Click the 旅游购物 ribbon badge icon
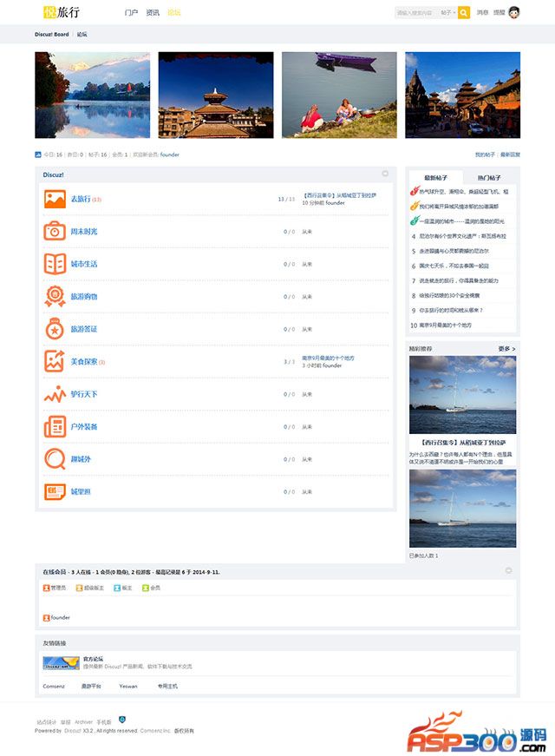The width and height of the screenshot is (555, 756). coord(55,297)
